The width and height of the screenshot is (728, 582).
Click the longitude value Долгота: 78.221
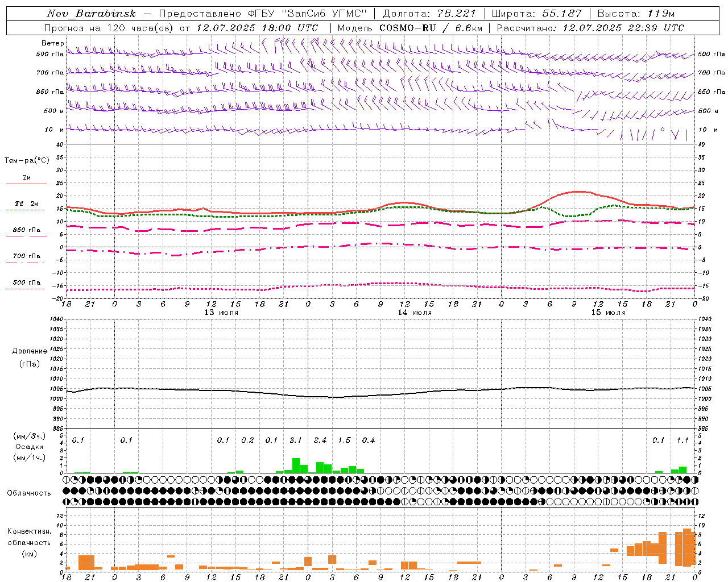click(429, 14)
